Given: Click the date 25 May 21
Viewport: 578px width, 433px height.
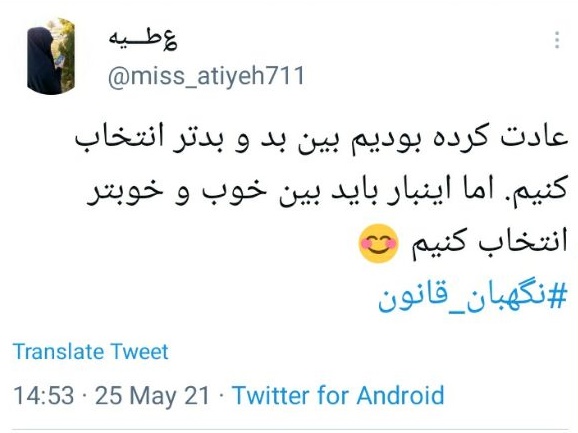Looking at the screenshot, I should [152, 395].
